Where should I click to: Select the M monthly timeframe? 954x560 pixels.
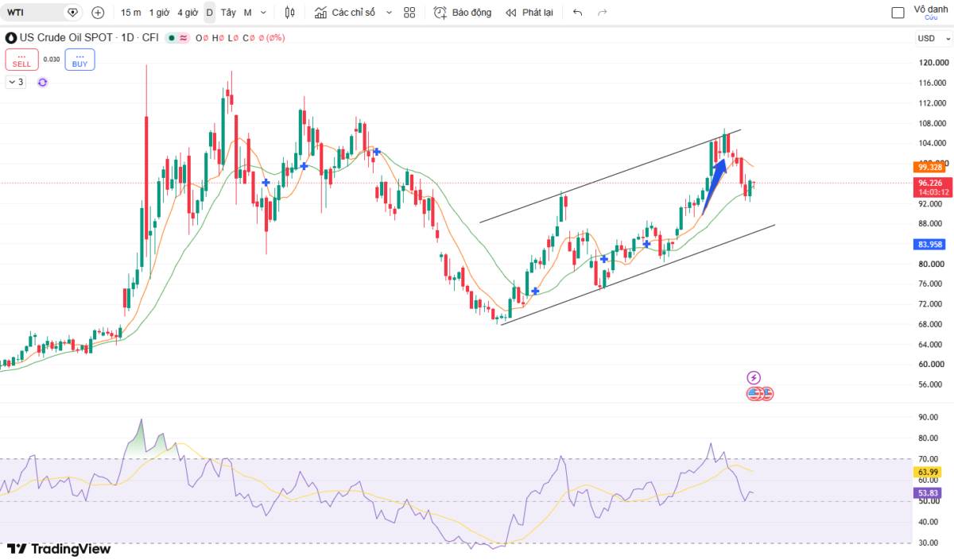(248, 13)
